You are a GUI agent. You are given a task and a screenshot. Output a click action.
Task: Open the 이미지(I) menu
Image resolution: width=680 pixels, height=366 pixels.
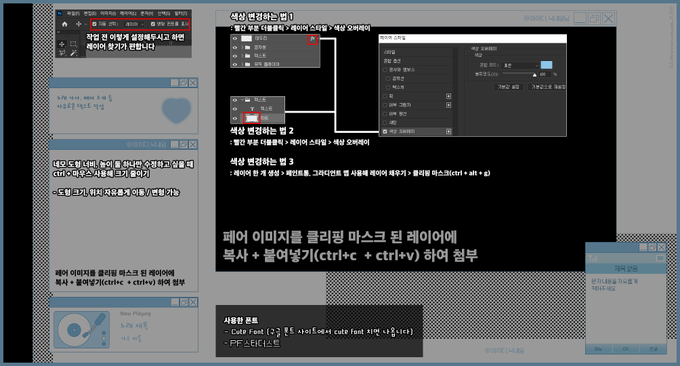click(x=108, y=13)
